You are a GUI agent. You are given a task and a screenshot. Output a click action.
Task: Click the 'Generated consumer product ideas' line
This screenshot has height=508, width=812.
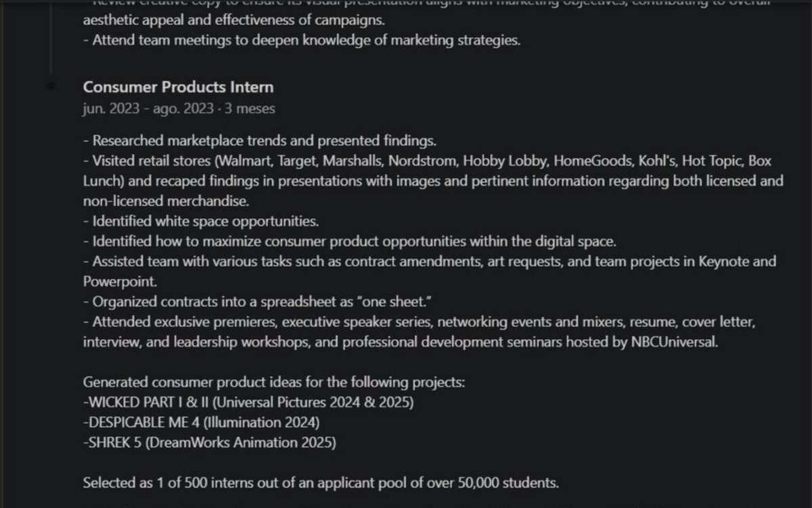[x=274, y=382]
